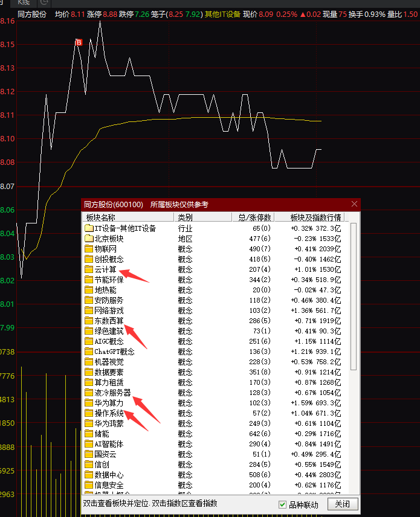
Task: Select the ChatGPT概念 folder icon
Action: 89,352
